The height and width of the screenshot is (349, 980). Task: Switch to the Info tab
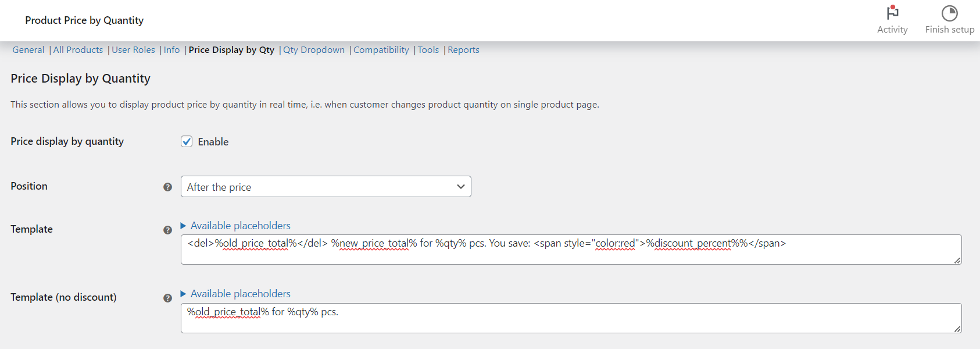[171, 50]
